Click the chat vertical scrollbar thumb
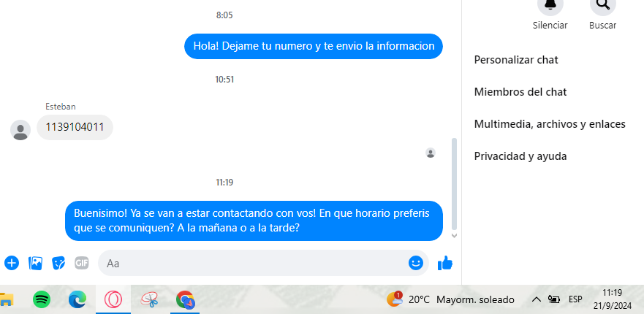Screen dimensions: 644x314 (x=454, y=184)
